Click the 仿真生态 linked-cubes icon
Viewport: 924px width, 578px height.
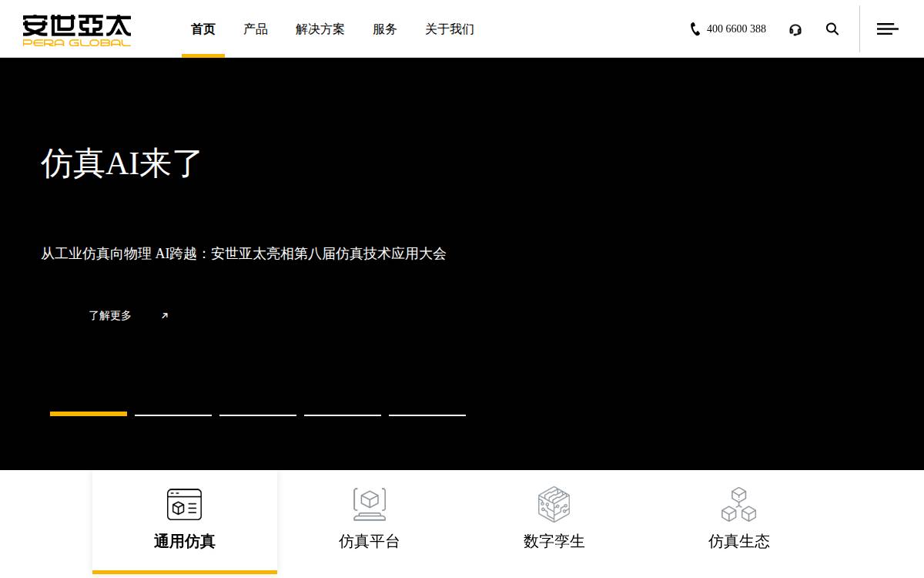pos(739,504)
